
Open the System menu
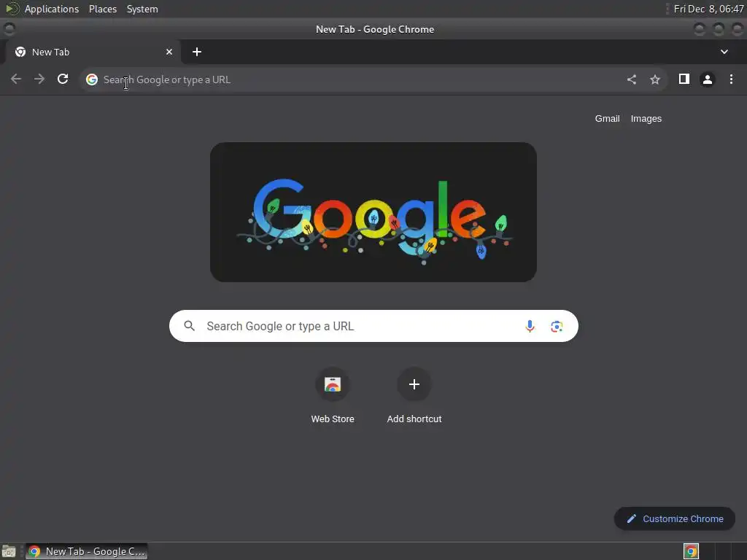pyautogui.click(x=142, y=9)
